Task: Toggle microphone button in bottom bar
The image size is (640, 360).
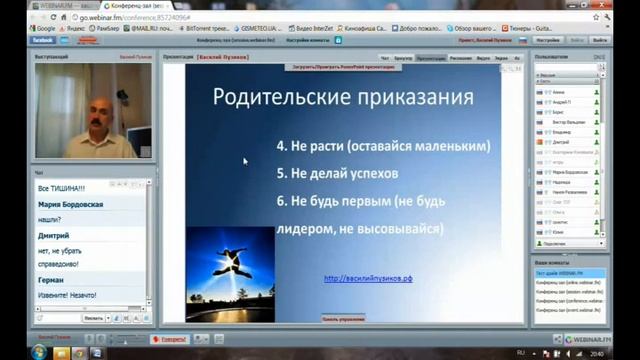Action: 89,339
